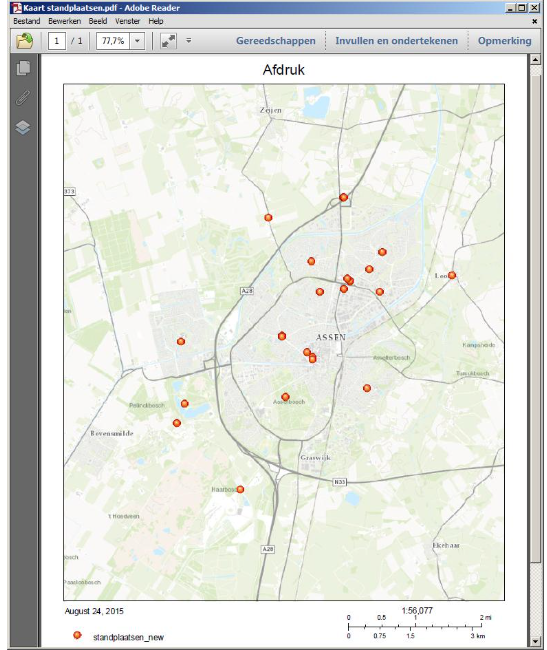The image size is (547, 650).
Task: Click the standplaatsen_new legend label
Action: point(128,637)
